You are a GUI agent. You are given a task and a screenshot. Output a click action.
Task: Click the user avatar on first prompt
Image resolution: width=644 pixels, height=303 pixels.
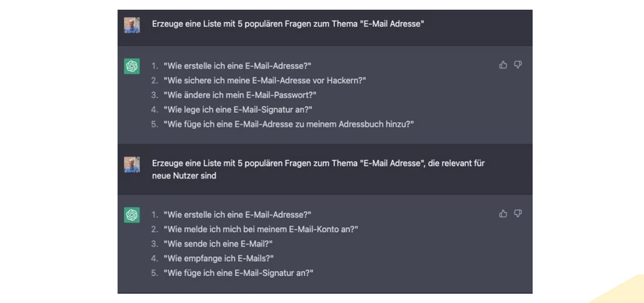tap(132, 25)
